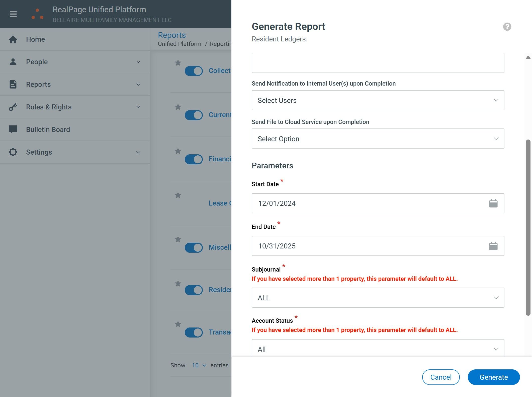This screenshot has height=397, width=532.
Task: Click the hamburger menu icon
Action: [x=13, y=14]
